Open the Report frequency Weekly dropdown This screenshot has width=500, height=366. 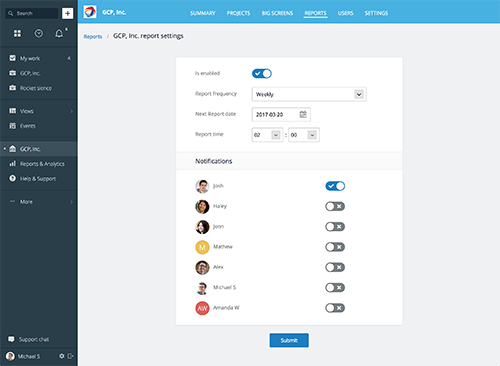(x=309, y=94)
